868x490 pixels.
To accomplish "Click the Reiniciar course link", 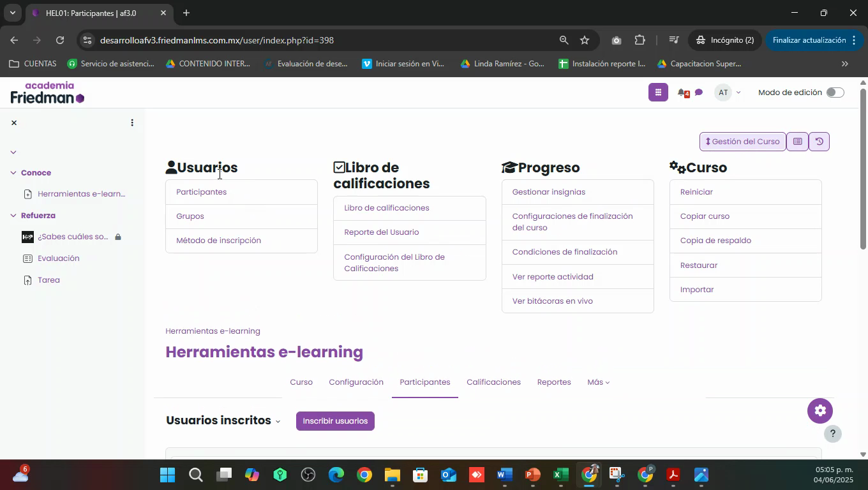I will tap(696, 192).
